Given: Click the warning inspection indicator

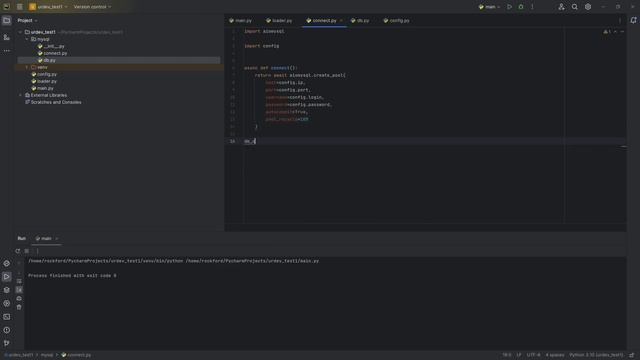Looking at the screenshot, I should click(x=607, y=31).
